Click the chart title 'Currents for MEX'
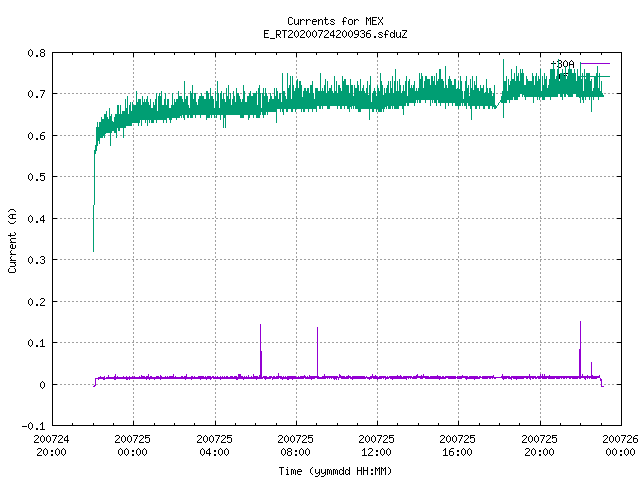 tap(335, 21)
